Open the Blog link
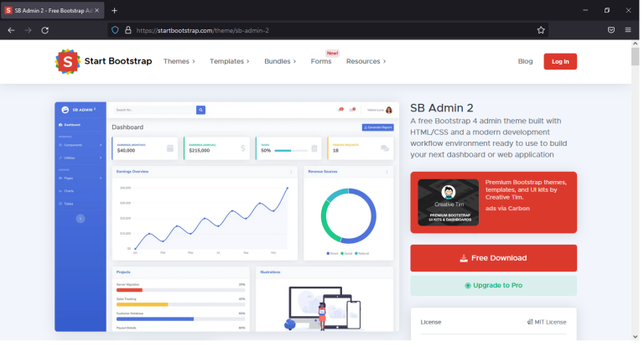The width and height of the screenshot is (644, 347). coord(525,61)
